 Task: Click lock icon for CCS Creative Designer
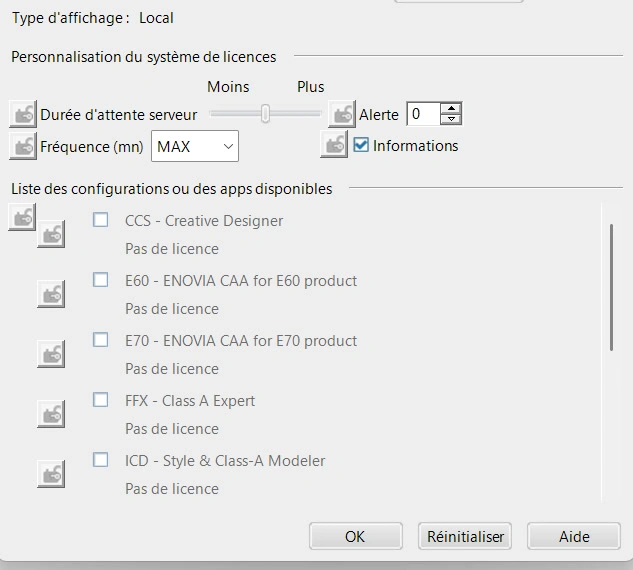tap(51, 234)
